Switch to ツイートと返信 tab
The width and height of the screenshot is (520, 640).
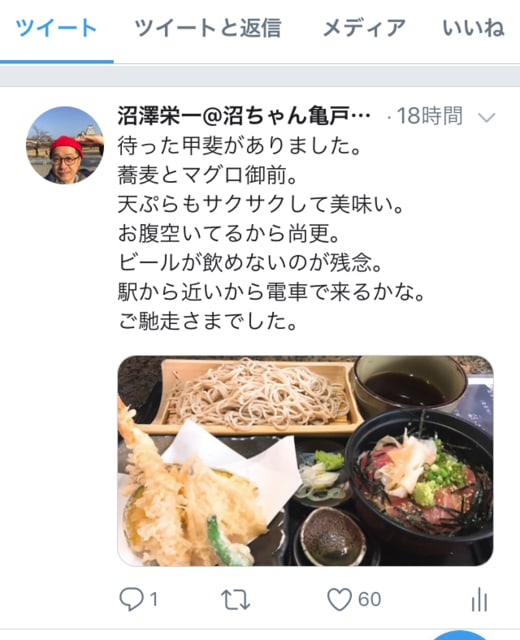[208, 28]
